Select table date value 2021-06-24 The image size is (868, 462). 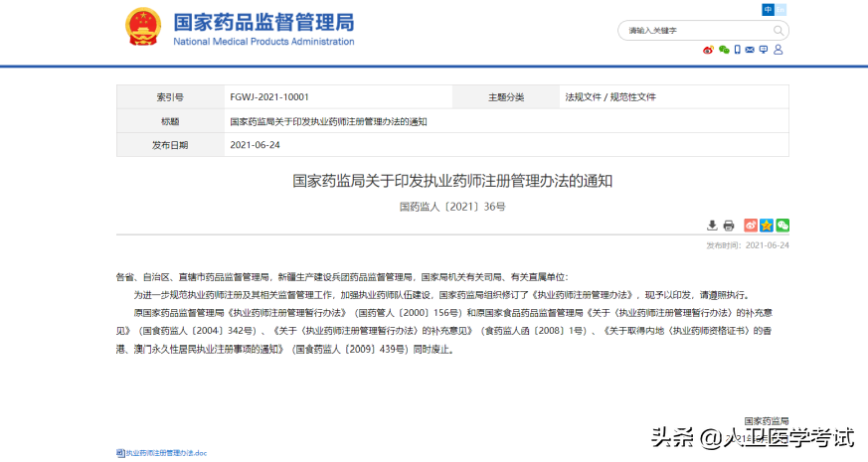click(255, 145)
